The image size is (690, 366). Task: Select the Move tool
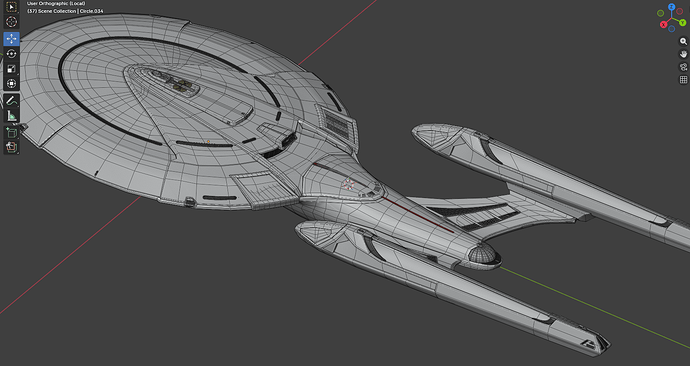tap(11, 39)
